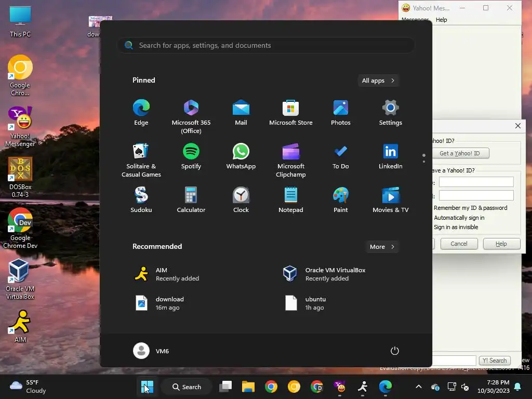This screenshot has height=399, width=532.
Task: Select Oracle VM VirtualBox desktop shortcut
Action: click(x=20, y=279)
